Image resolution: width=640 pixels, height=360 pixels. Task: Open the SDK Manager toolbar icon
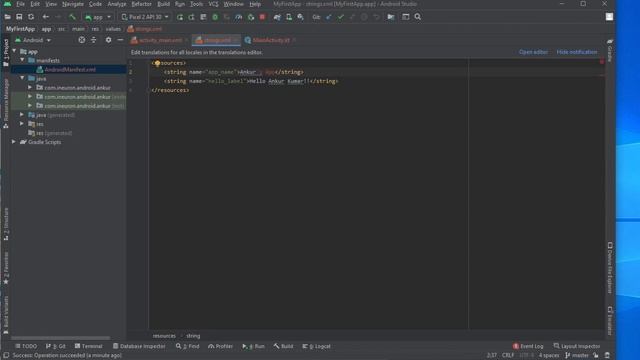tap(300, 17)
